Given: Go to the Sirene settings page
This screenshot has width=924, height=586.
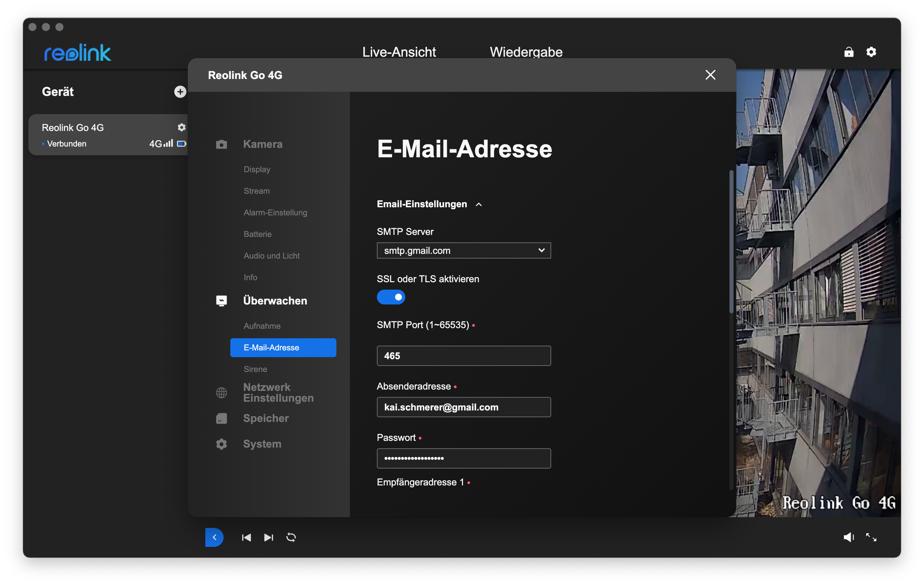Looking at the screenshot, I should [255, 369].
